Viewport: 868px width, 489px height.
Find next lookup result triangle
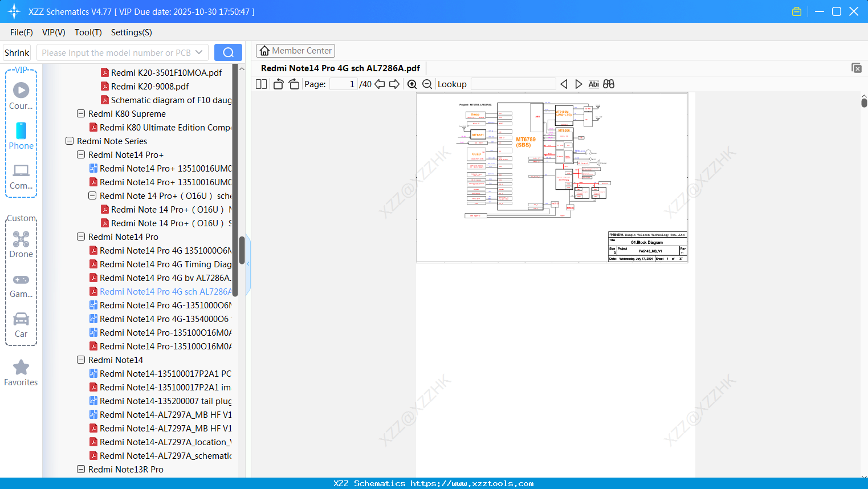coord(578,84)
